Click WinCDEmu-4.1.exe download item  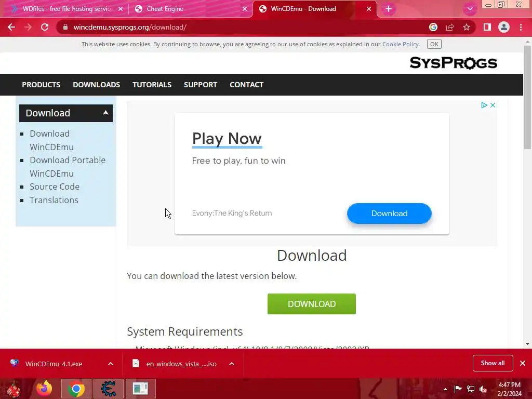pos(54,364)
